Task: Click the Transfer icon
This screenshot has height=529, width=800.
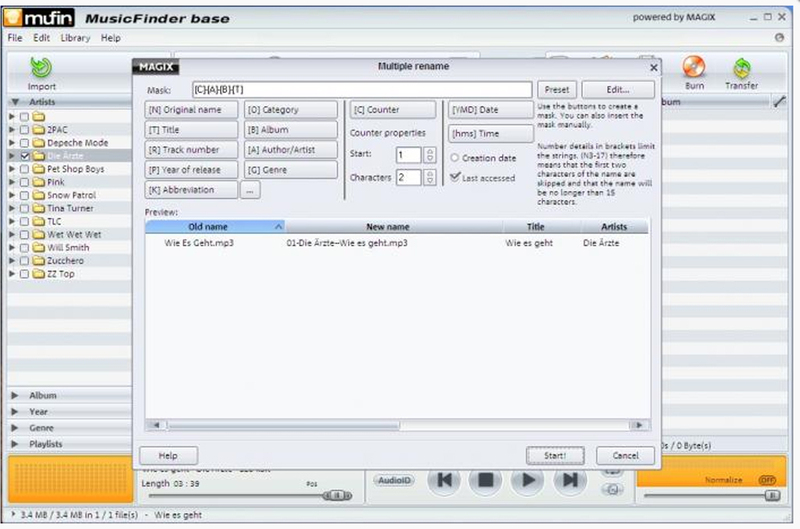Action: tap(742, 67)
